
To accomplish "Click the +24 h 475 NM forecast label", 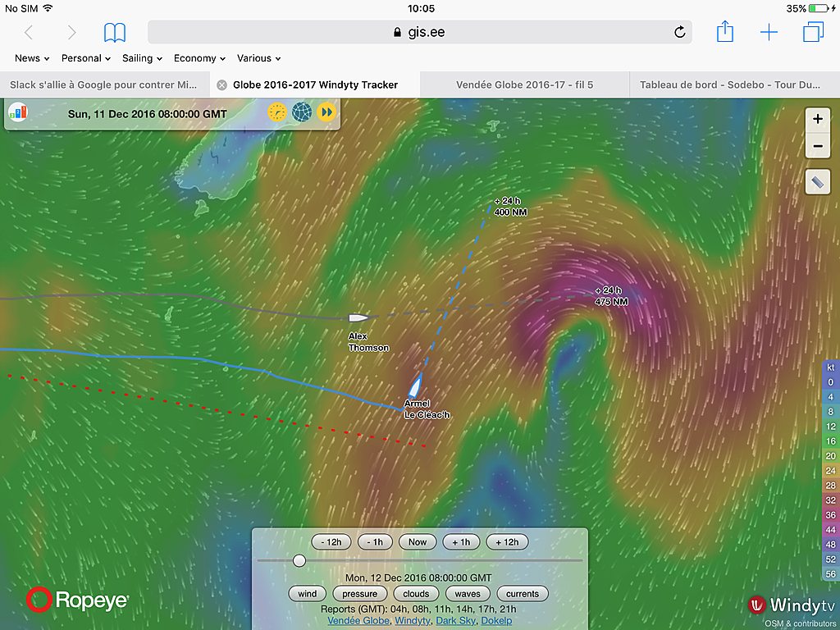I will tap(611, 296).
